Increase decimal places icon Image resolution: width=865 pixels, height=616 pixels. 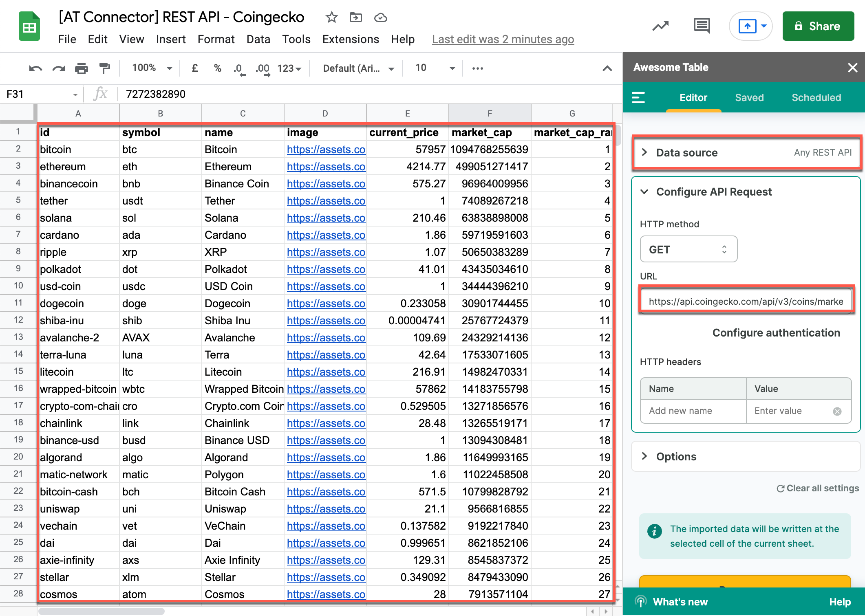(263, 69)
